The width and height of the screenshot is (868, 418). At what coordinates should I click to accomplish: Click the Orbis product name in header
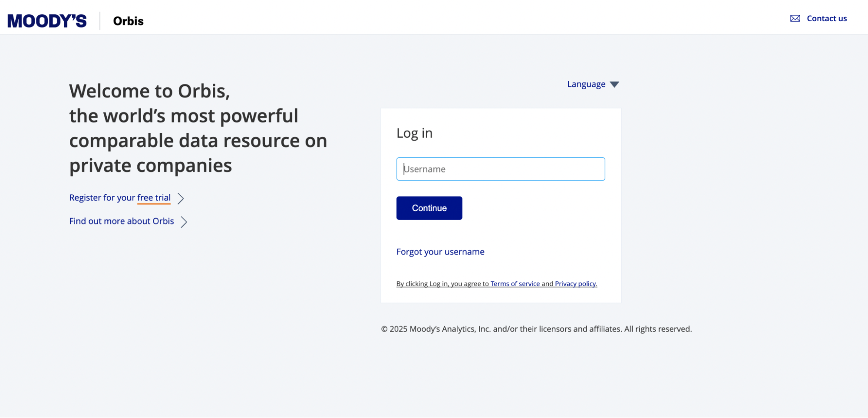point(128,21)
